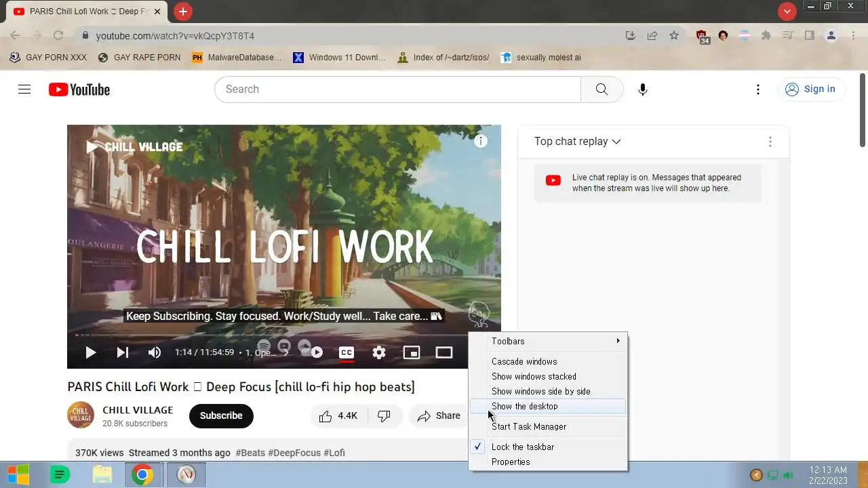Mute the video volume speaker icon
Screen dimensions: 868x488
click(x=155, y=352)
